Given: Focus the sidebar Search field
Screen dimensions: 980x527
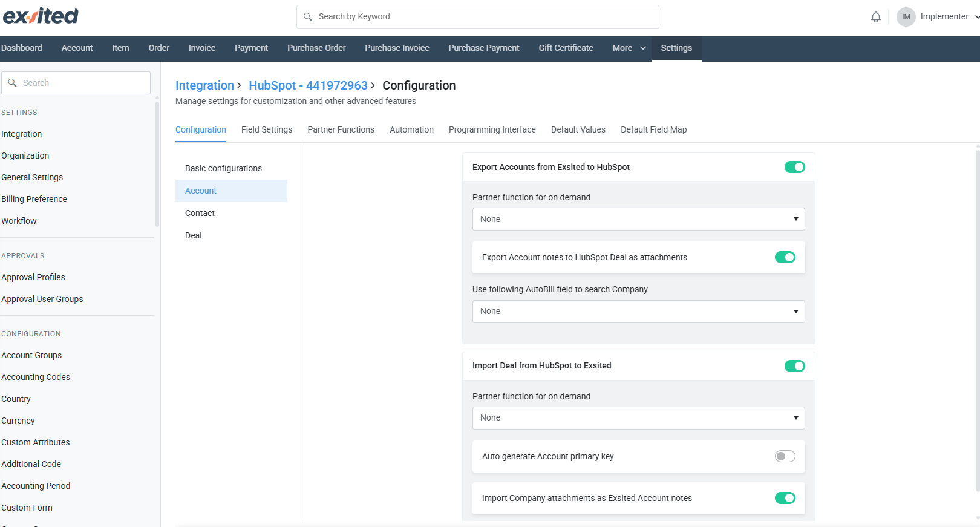Looking at the screenshot, I should [x=76, y=83].
